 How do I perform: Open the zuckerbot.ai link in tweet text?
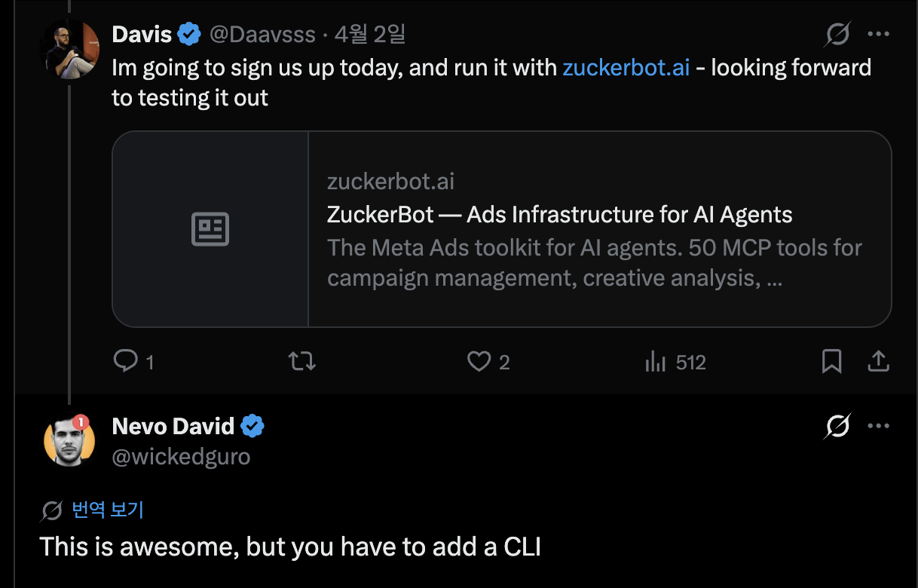pos(626,68)
